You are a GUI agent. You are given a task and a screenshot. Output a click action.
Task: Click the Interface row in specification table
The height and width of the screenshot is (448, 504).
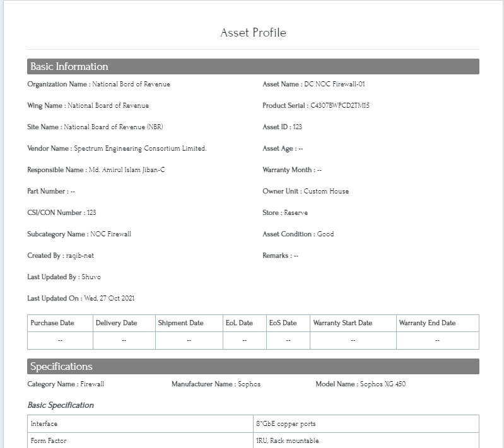(44, 424)
